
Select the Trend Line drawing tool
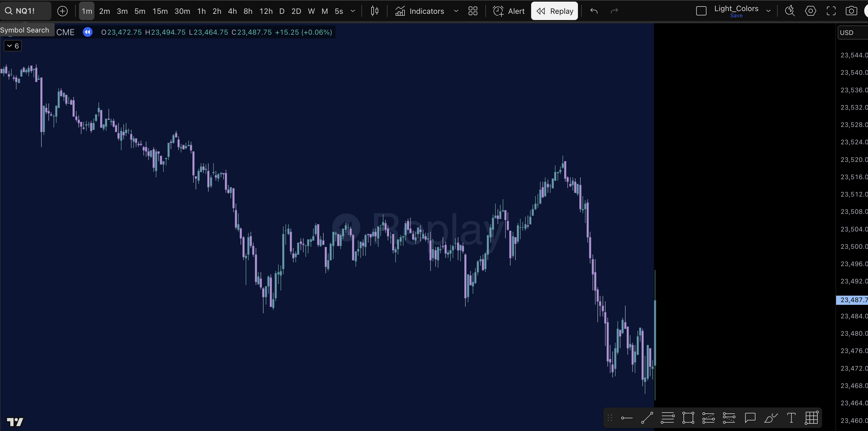click(x=647, y=418)
